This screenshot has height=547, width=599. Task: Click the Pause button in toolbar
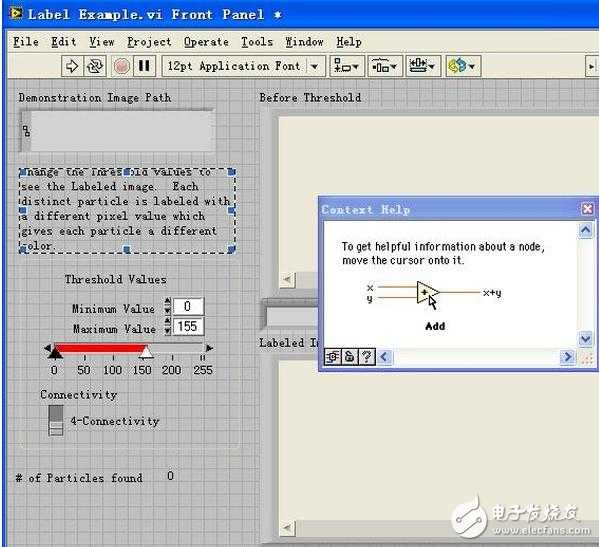coord(144,66)
